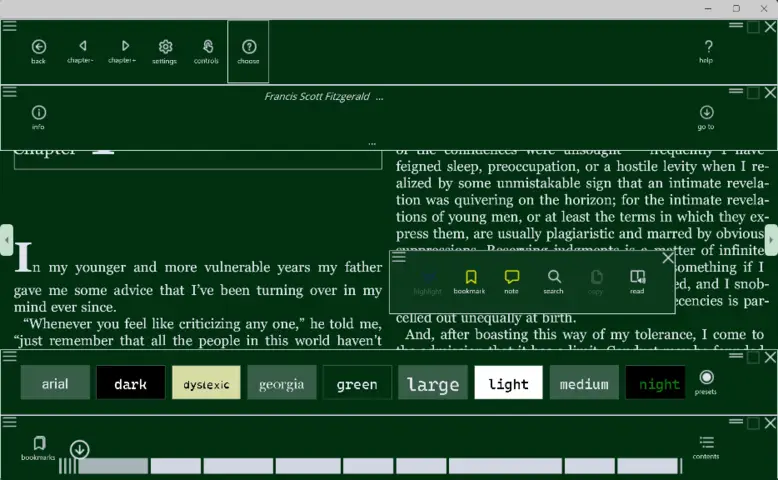Apply the large text preset
Screen dimensions: 778x480
(x=433, y=383)
